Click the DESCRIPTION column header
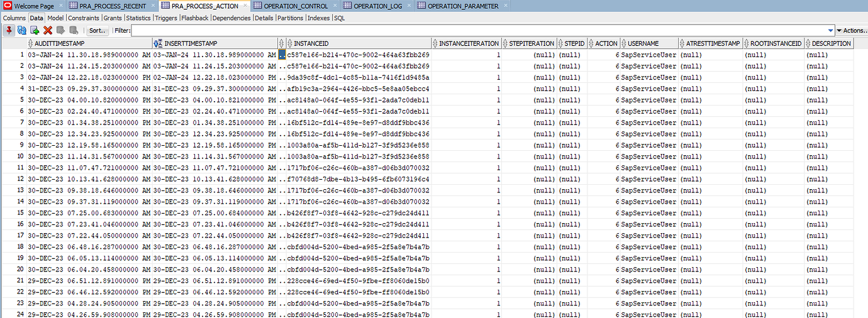 coord(829,43)
